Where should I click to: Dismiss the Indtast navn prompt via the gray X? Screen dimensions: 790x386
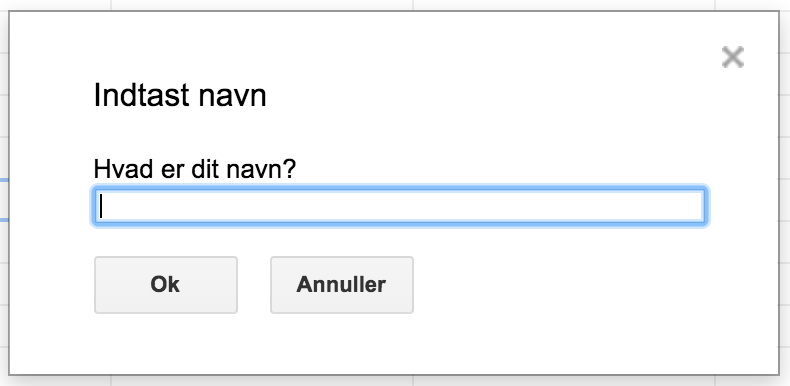(x=733, y=57)
